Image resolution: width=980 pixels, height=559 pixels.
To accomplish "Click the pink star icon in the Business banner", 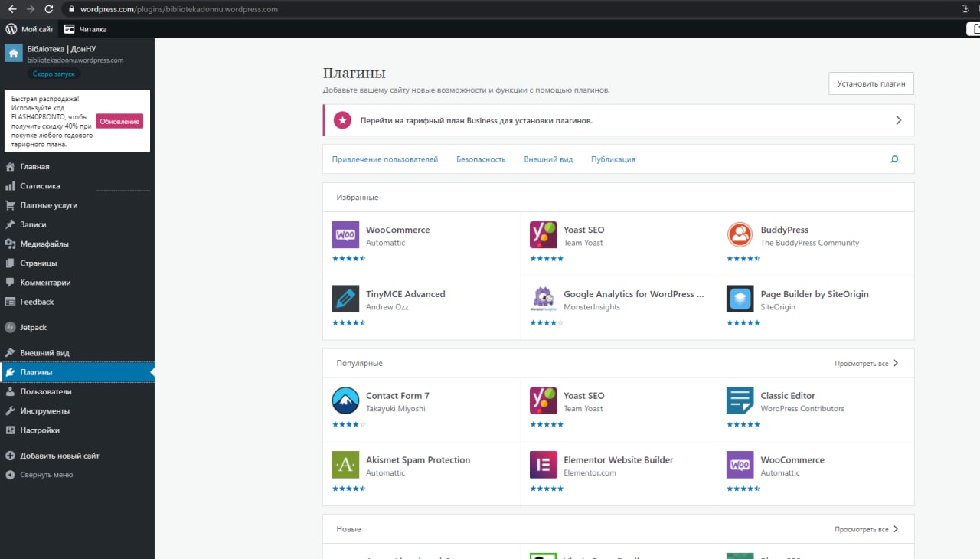I will 342,120.
